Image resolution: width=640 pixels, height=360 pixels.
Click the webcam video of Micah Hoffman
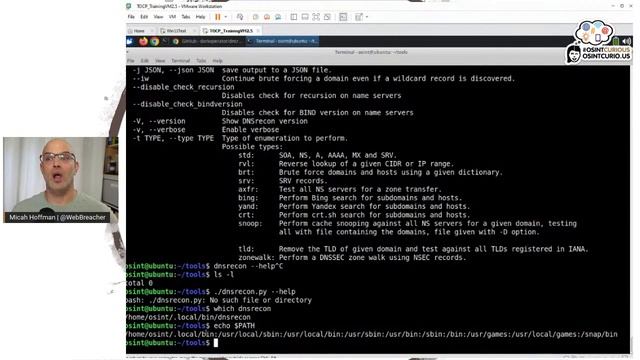61,180
